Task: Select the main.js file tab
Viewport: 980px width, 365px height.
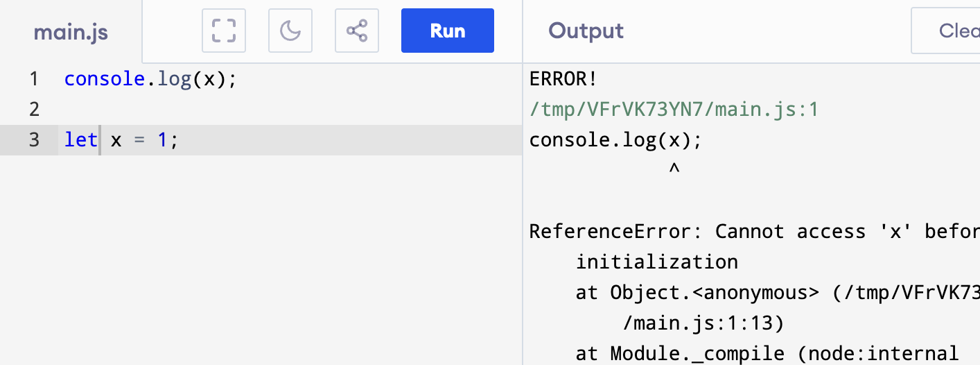Action: 71,32
